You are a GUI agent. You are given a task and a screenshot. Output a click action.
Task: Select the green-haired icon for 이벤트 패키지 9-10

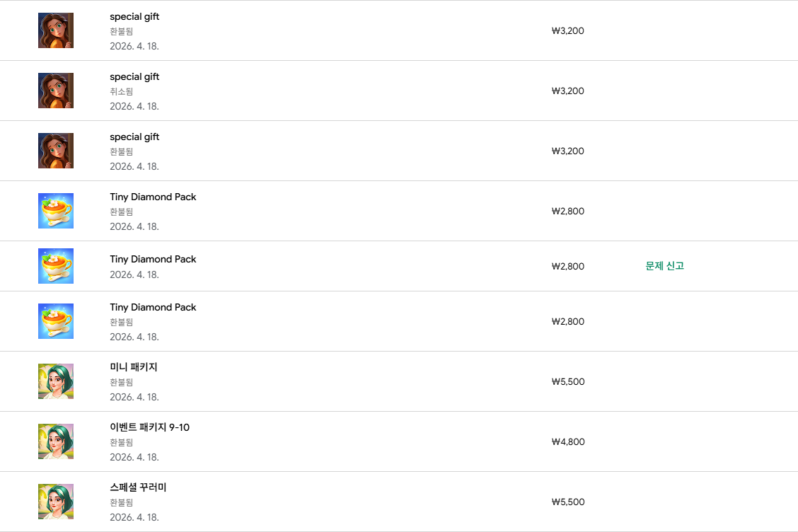click(x=56, y=441)
